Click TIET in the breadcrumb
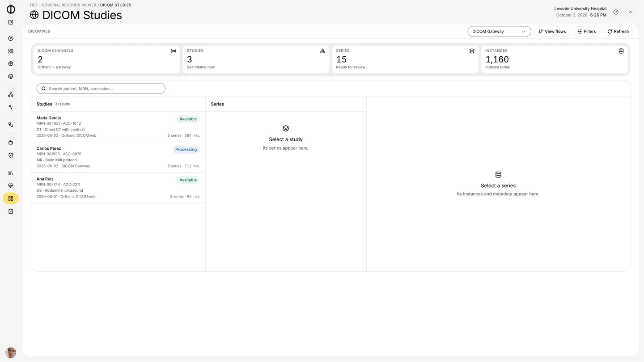This screenshot has height=362, width=644. point(34,5)
